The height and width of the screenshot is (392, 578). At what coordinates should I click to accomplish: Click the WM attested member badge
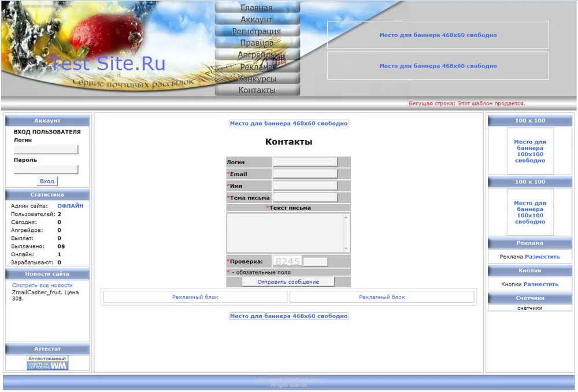click(x=47, y=363)
